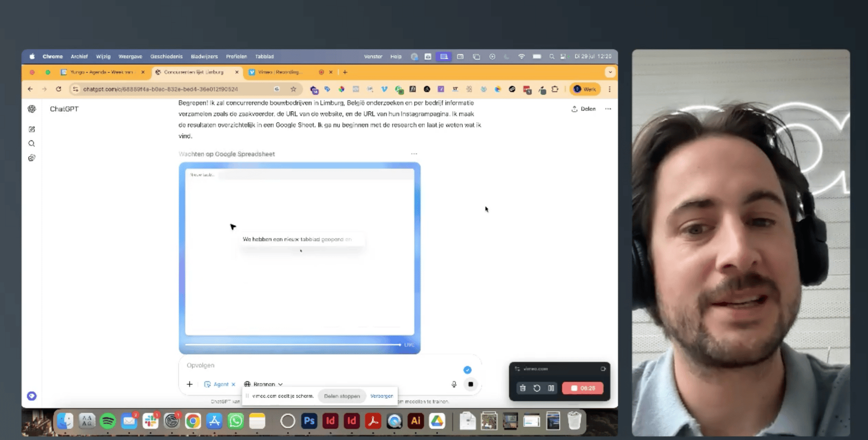Stop the agent with the black stop button
Viewport: 868px width, 440px height.
pos(471,384)
